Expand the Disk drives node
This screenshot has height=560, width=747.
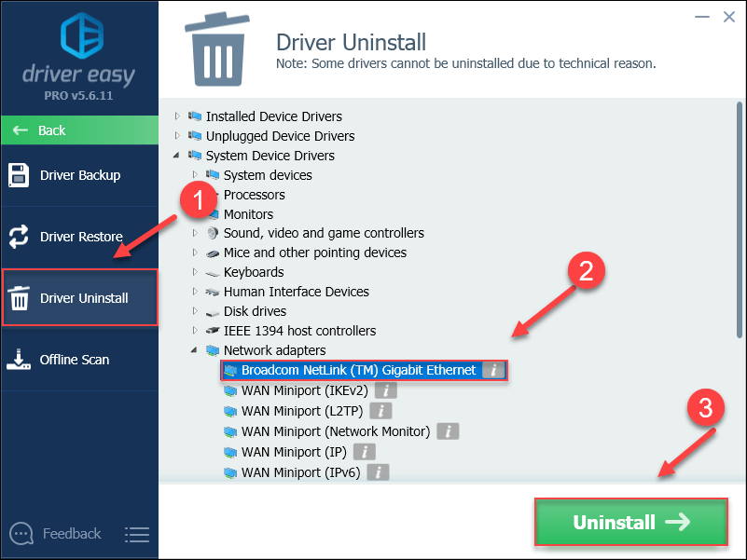pos(195,311)
